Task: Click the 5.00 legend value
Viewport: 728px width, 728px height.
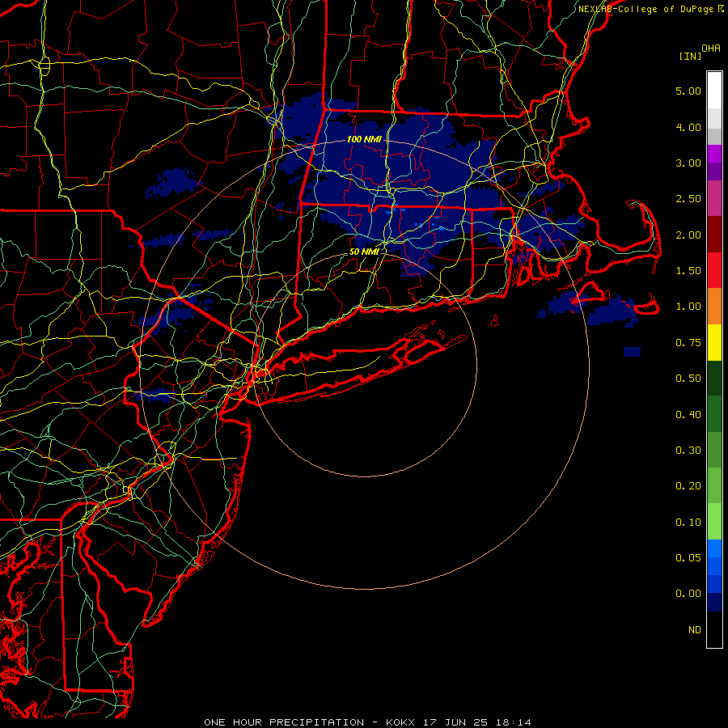Action: 688,91
